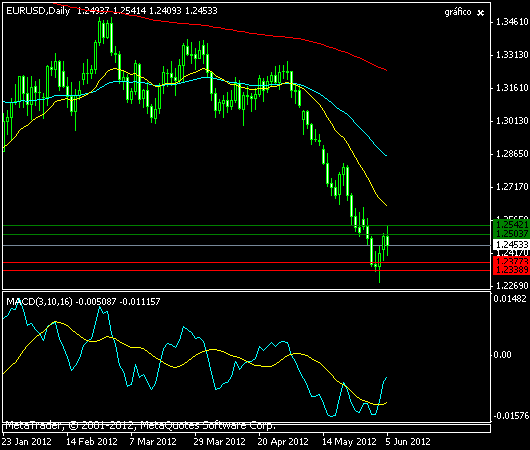Click the current price label 1.24533
Image resolution: width=530 pixels, height=450 pixels.
tap(512, 244)
